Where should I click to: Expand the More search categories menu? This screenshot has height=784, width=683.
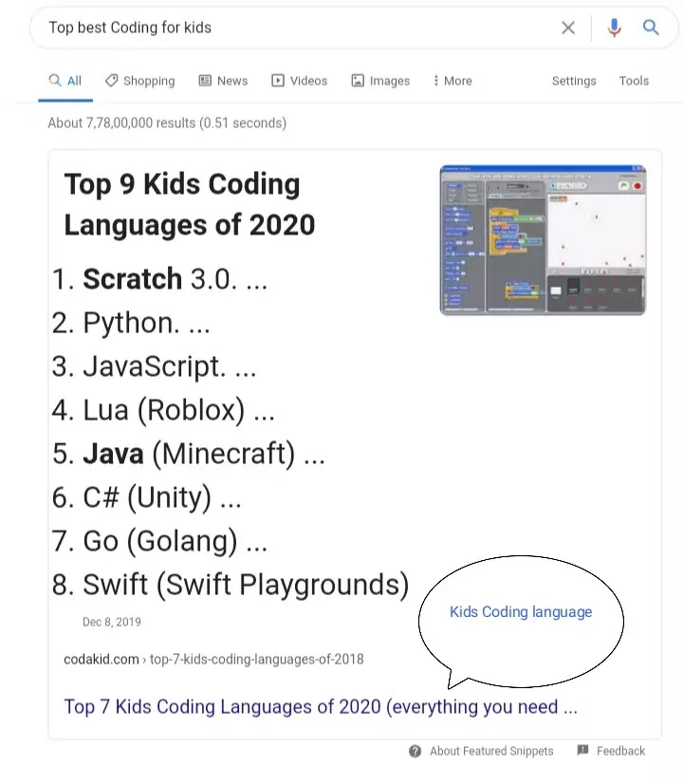point(452,81)
